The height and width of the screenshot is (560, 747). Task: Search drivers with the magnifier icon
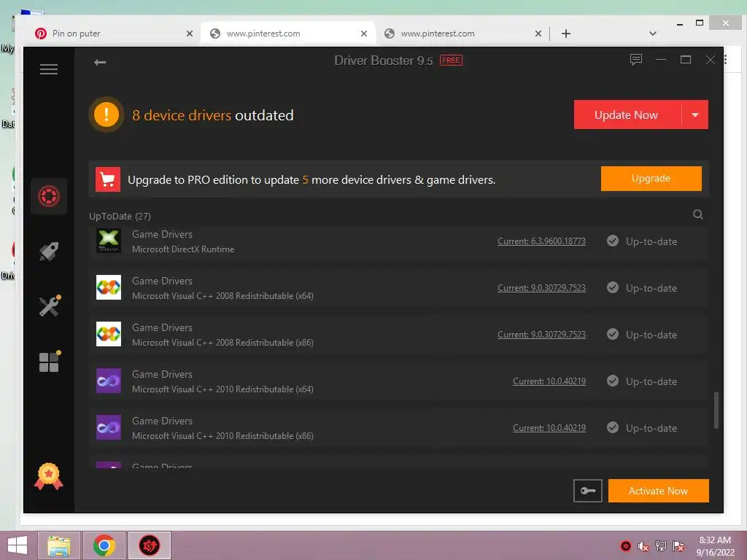point(698,214)
